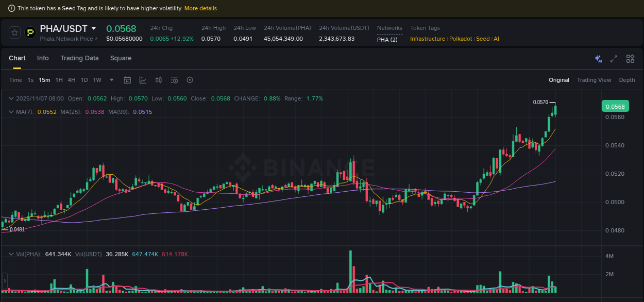Image resolution: width=644 pixels, height=302 pixels.
Task: Open the chart type selector
Action: click(x=143, y=80)
